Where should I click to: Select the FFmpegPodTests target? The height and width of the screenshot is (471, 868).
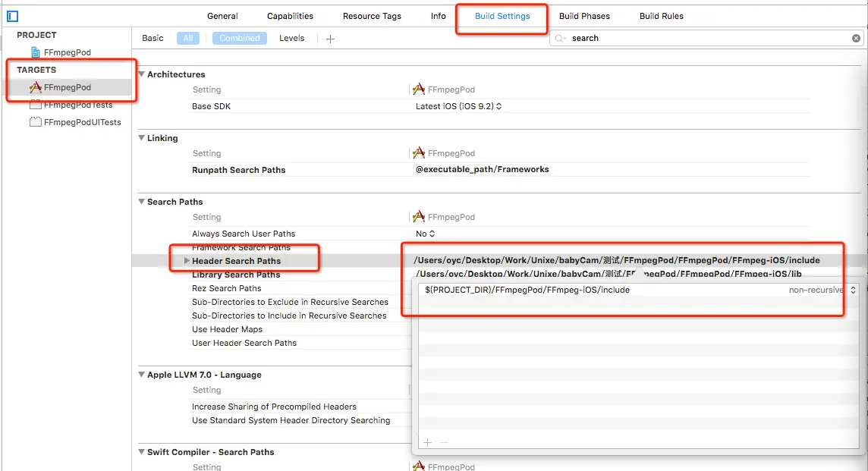(x=71, y=105)
